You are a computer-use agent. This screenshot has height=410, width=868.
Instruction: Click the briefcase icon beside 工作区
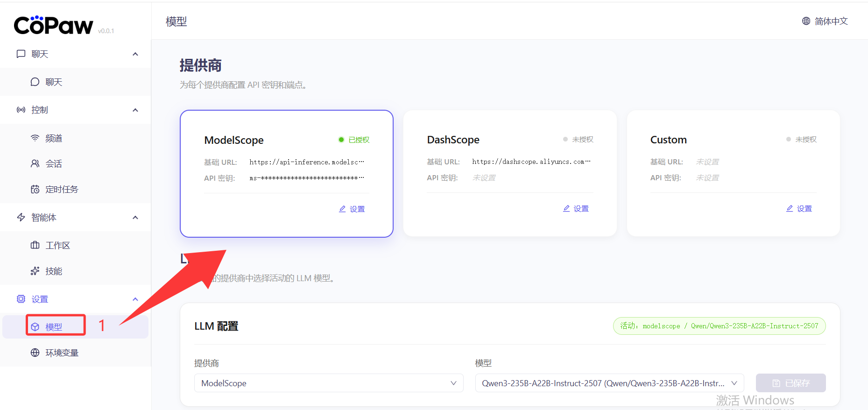[x=35, y=245]
